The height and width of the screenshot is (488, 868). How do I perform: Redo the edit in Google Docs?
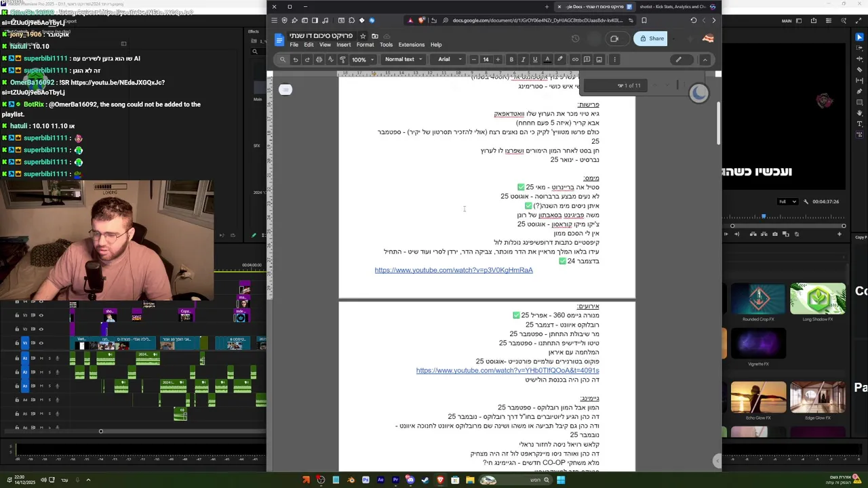[307, 60]
